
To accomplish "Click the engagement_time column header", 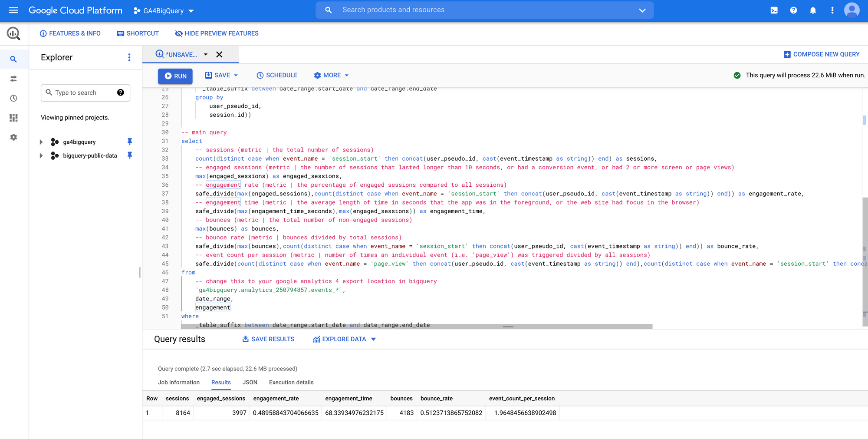I will click(349, 398).
